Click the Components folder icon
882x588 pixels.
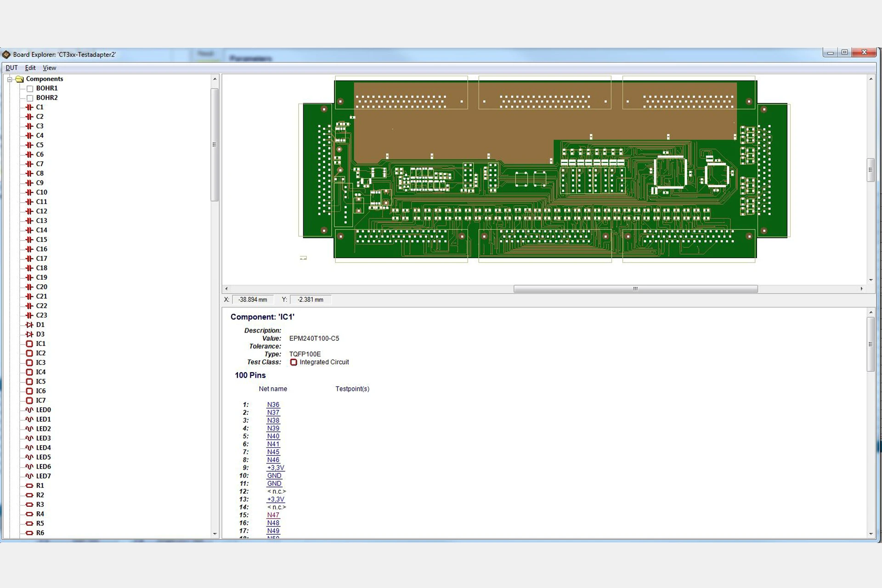19,79
